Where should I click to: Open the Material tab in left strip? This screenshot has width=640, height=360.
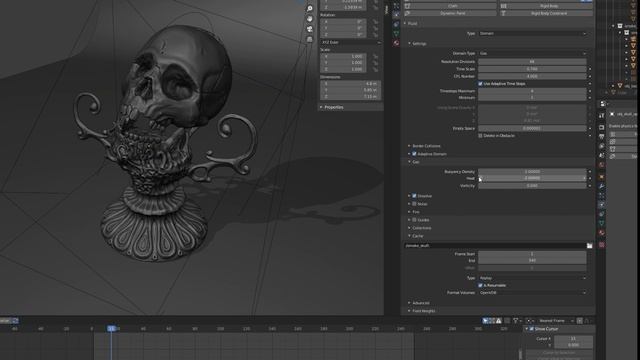396,43
